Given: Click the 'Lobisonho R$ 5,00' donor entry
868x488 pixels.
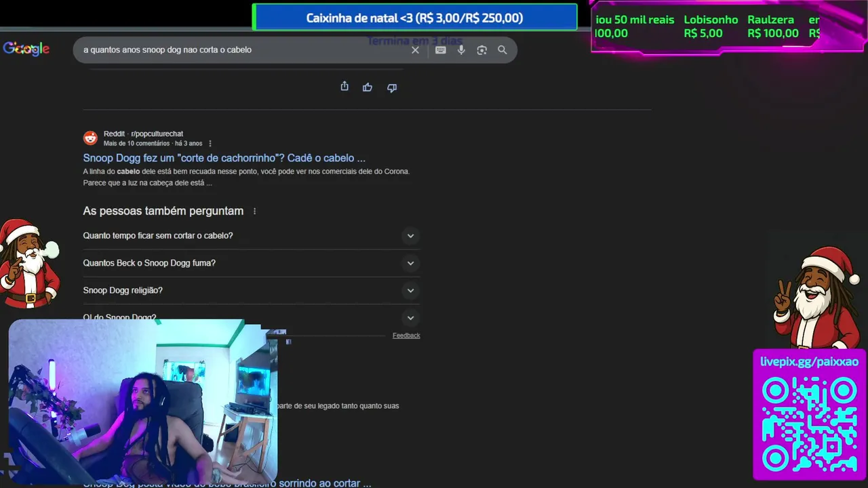Looking at the screenshot, I should (x=711, y=26).
